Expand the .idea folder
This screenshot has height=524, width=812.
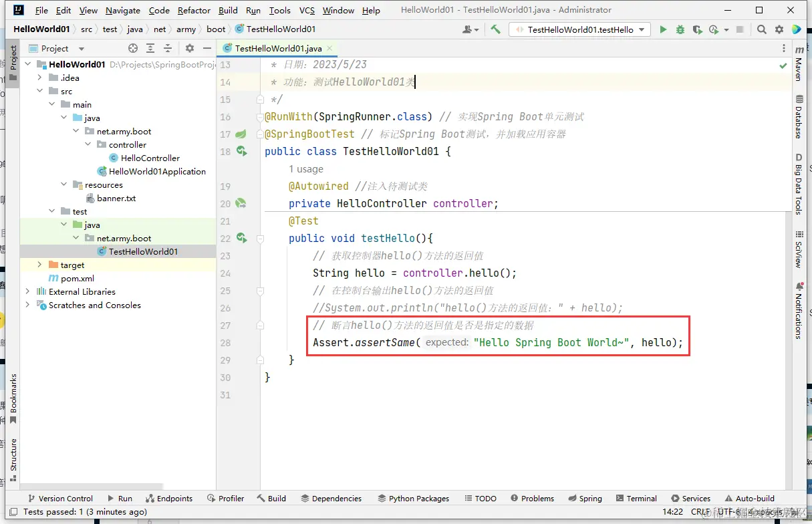coord(40,78)
